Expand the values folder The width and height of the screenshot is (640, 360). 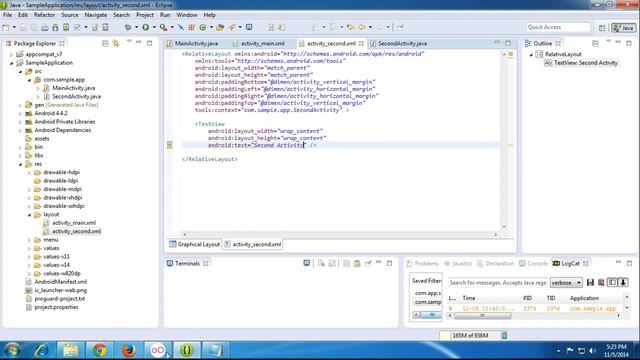(29, 248)
